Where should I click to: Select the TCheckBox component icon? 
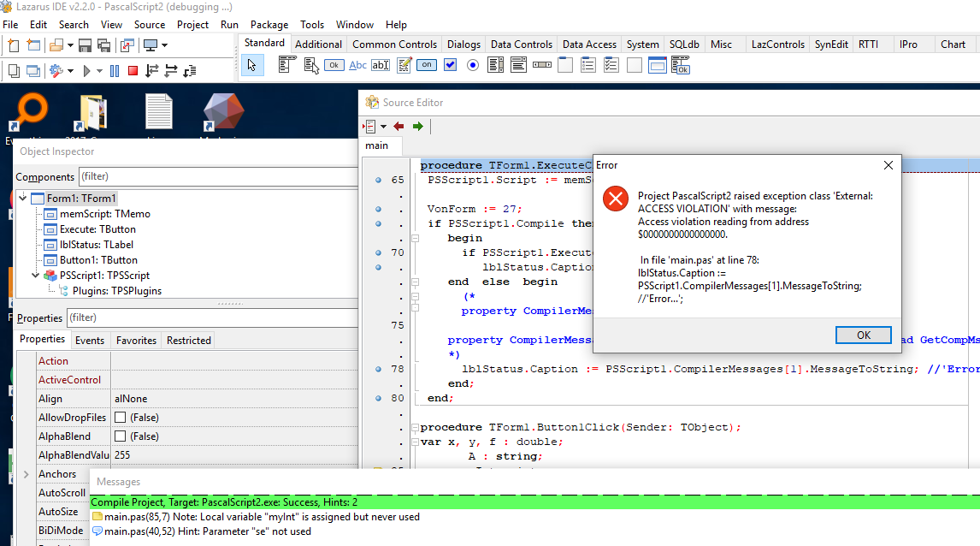(450, 65)
